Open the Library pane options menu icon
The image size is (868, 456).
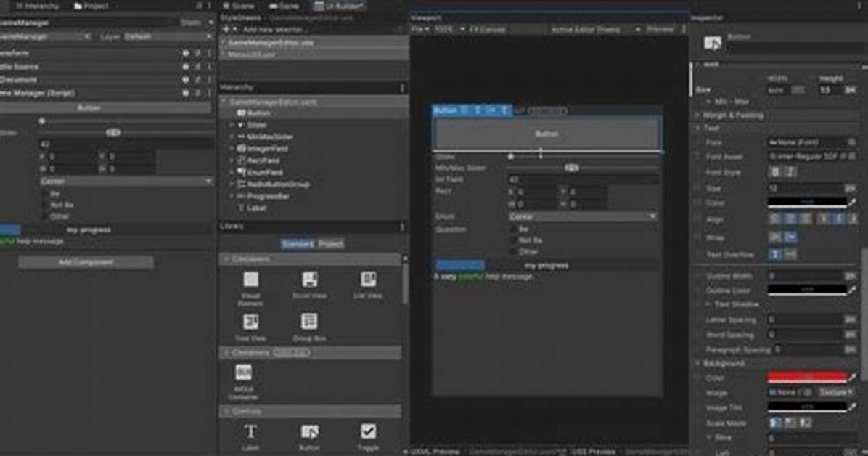402,227
